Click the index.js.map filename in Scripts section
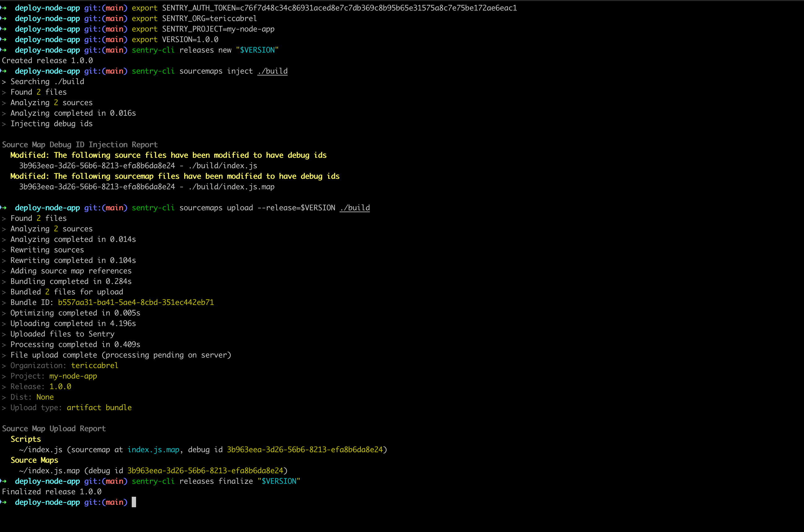This screenshot has width=804, height=532. coord(153,449)
